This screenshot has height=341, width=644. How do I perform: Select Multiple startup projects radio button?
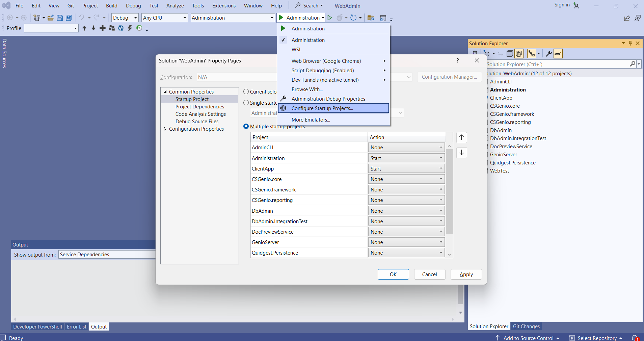point(246,126)
